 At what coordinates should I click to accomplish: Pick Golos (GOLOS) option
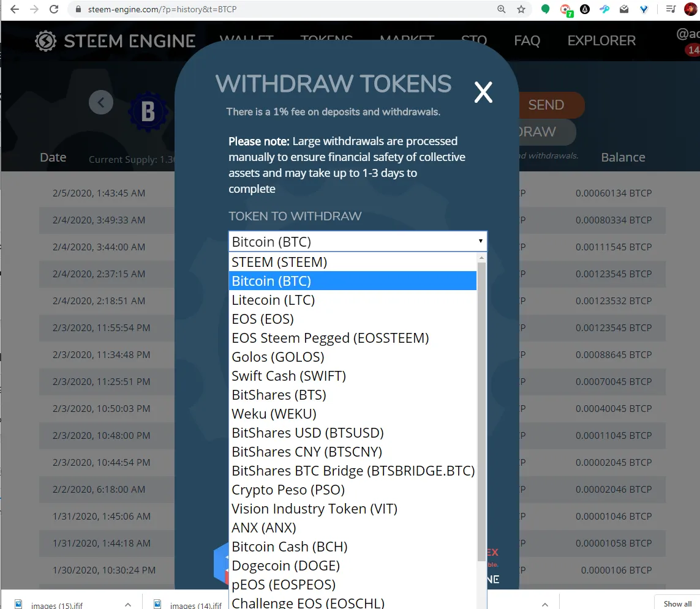pyautogui.click(x=352, y=356)
